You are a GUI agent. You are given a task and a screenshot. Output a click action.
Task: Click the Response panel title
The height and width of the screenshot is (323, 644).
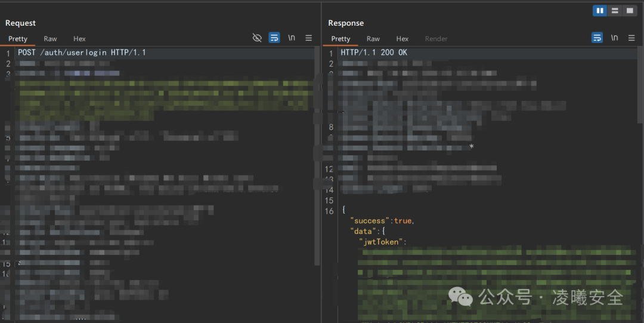[x=346, y=23]
